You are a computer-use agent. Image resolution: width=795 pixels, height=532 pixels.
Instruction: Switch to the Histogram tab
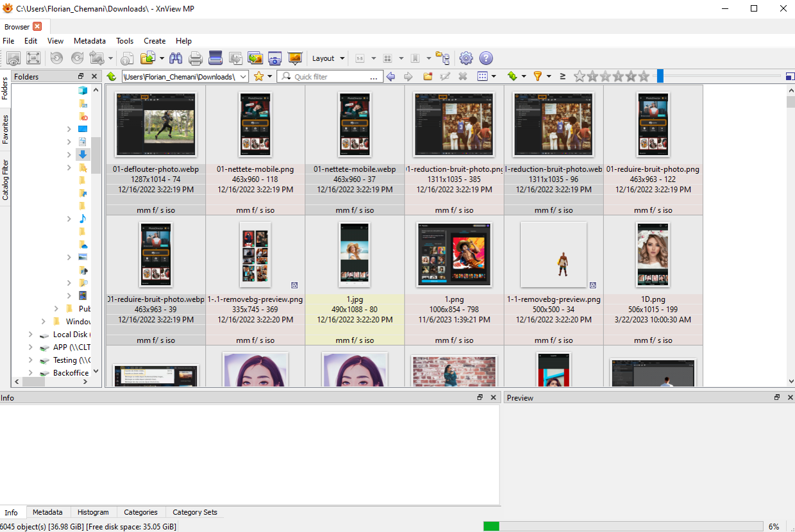tap(93, 511)
